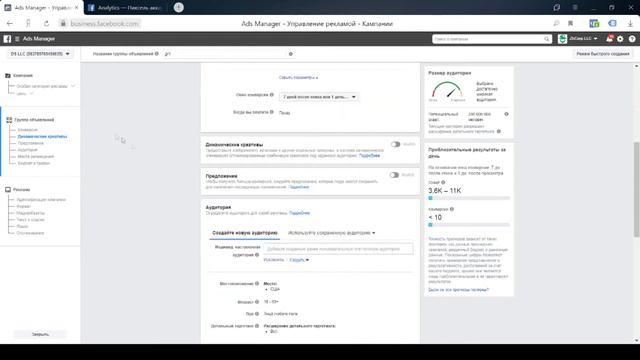Select the Placements item in sidebar
This screenshot has width=640, height=360.
[x=36, y=156]
